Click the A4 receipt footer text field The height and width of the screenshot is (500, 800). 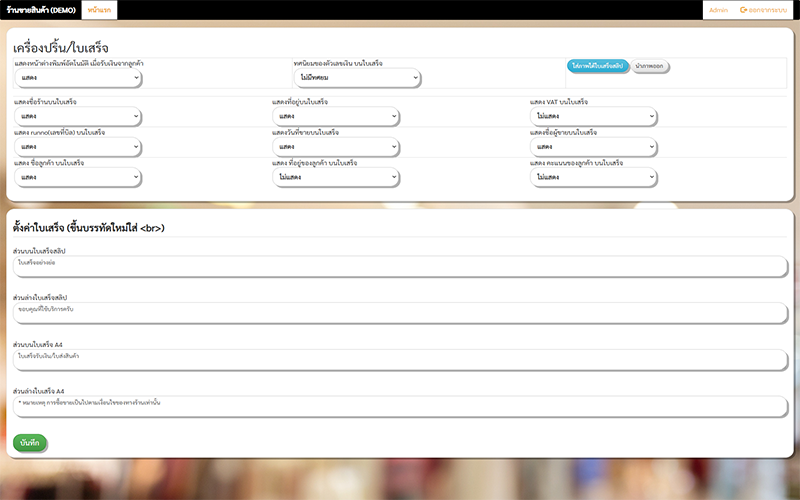click(400, 405)
